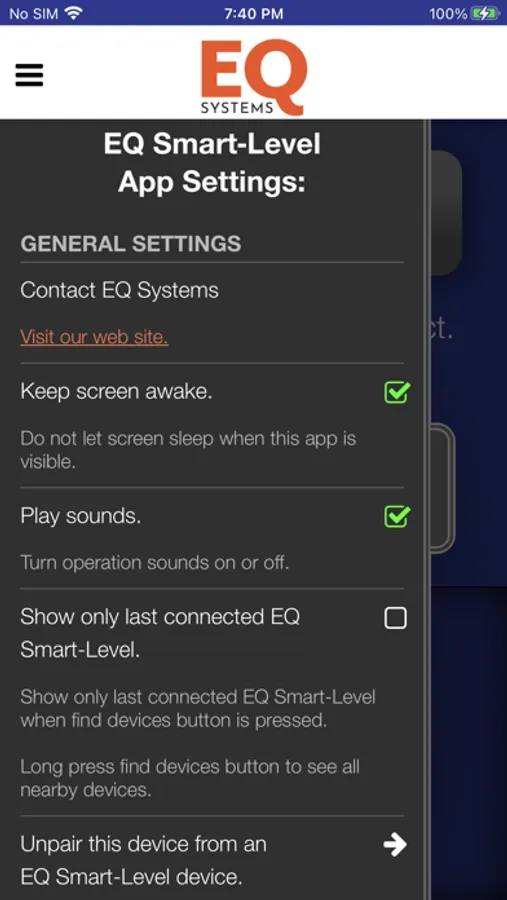Open the Visit our web site link
This screenshot has width=507, height=900.
point(94,337)
